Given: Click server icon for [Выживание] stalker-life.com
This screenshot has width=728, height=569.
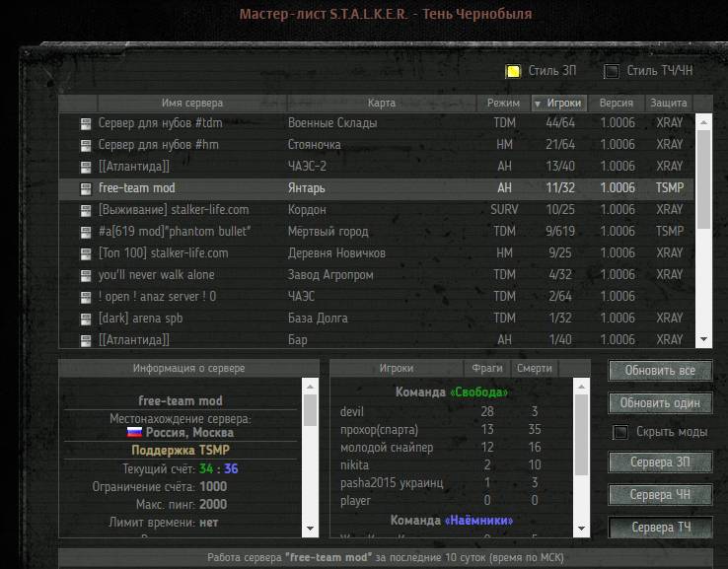Looking at the screenshot, I should [86, 211].
